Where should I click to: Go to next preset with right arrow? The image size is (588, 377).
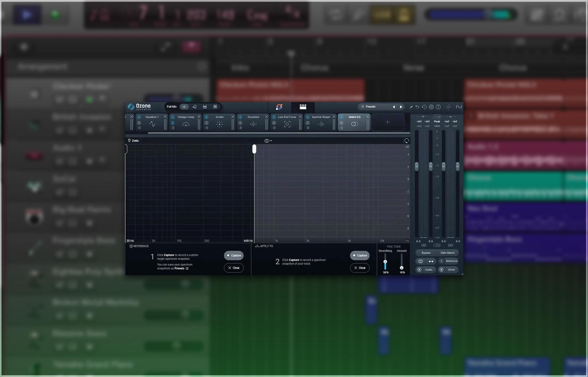401,107
